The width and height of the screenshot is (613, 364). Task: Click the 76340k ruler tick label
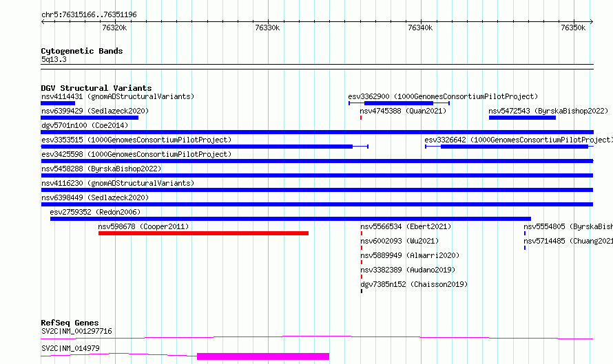coord(420,28)
